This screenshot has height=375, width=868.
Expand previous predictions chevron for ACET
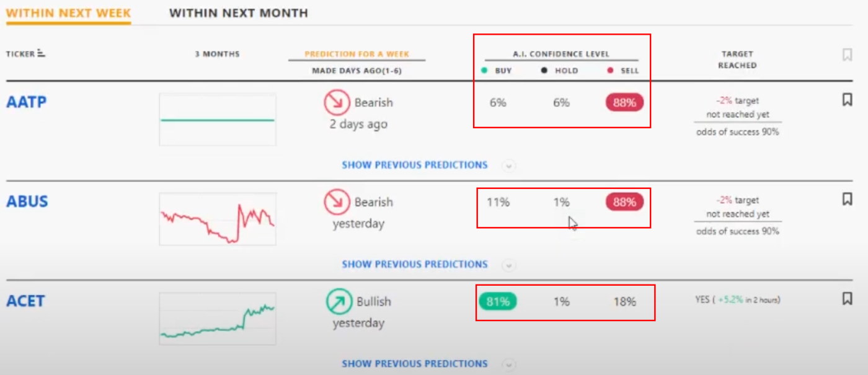tap(508, 364)
